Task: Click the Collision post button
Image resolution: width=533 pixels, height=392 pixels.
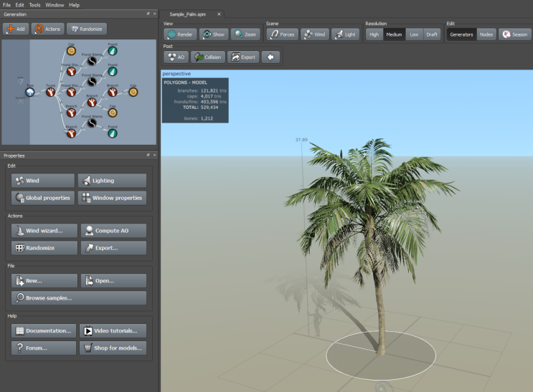Action: coord(208,57)
